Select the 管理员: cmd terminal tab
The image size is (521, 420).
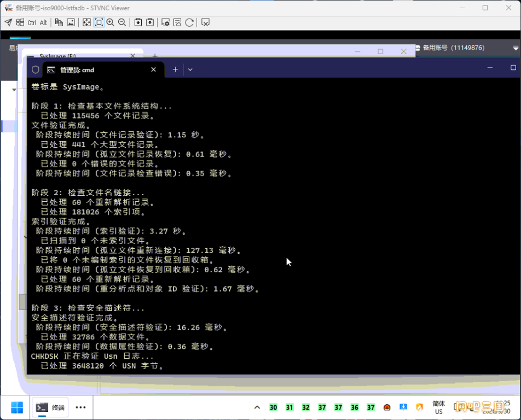[103, 69]
